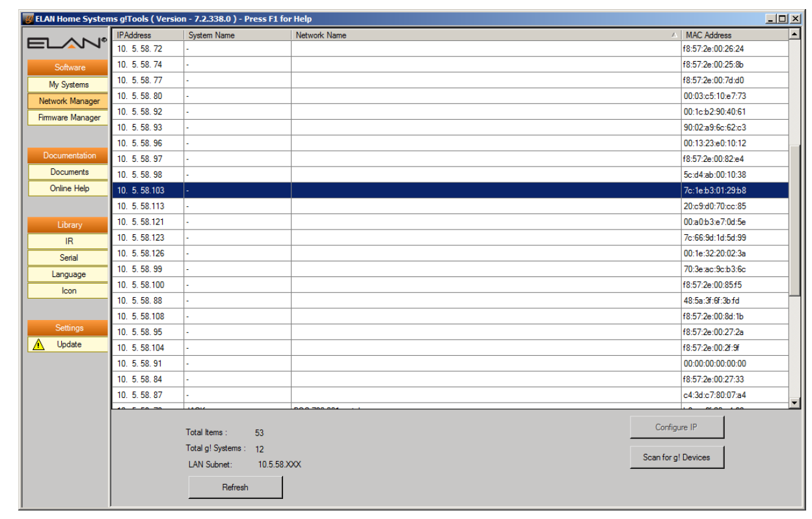812x519 pixels.
Task: Open the Firmware Manager panel
Action: click(x=68, y=118)
